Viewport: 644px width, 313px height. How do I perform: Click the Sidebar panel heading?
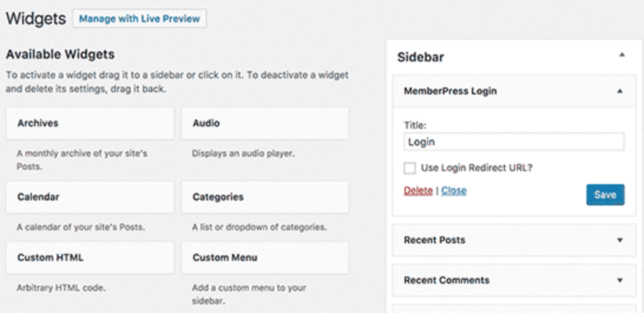[x=420, y=57]
